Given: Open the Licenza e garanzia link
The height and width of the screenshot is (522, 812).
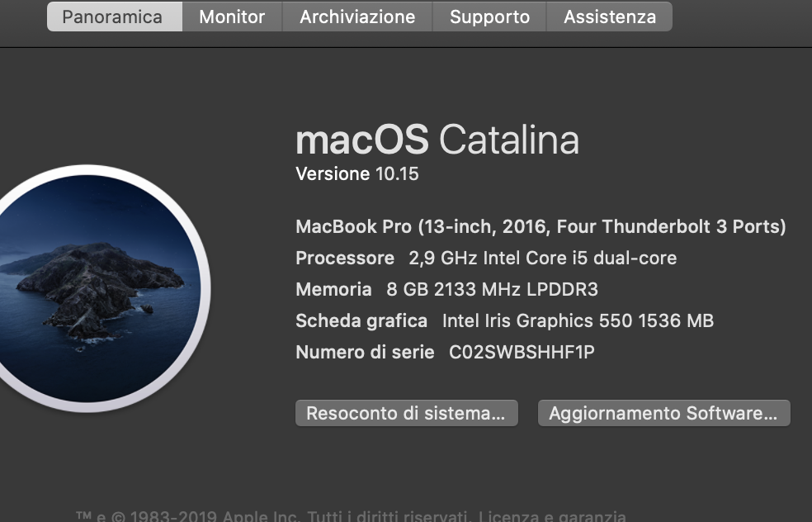Looking at the screenshot, I should 552,516.
